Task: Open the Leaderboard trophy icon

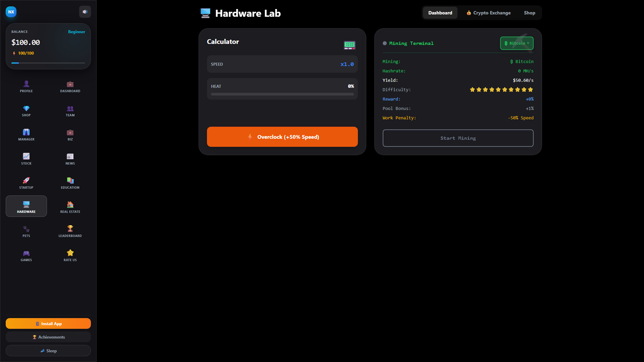Action: 70,230
